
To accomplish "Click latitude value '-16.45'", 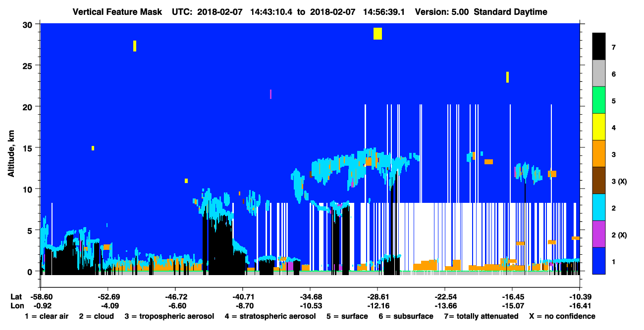I will click(x=512, y=297).
